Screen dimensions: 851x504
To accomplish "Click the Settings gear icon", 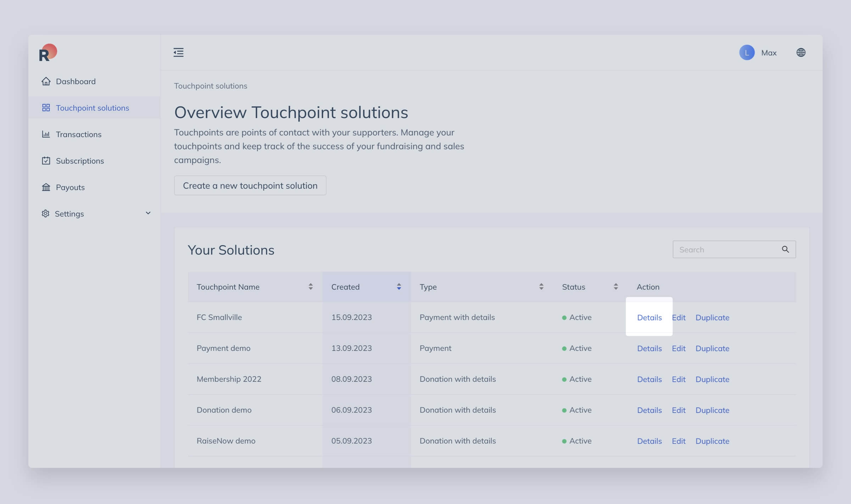I will coord(45,214).
